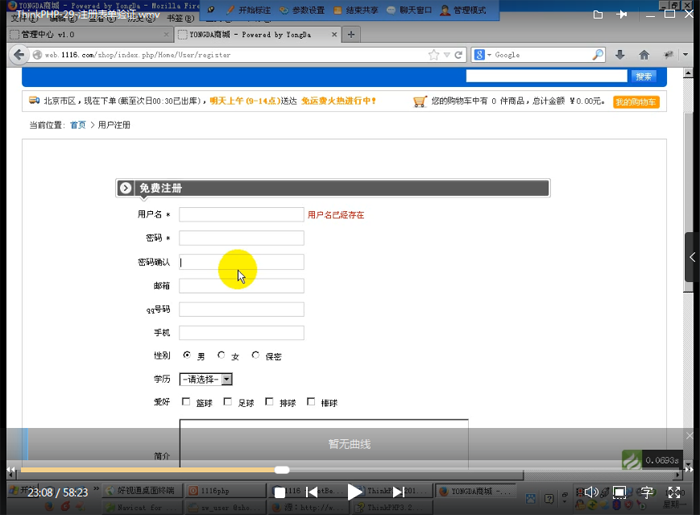This screenshot has height=515, width=700.
Task: Click the site search box in blue header
Action: [x=546, y=76]
